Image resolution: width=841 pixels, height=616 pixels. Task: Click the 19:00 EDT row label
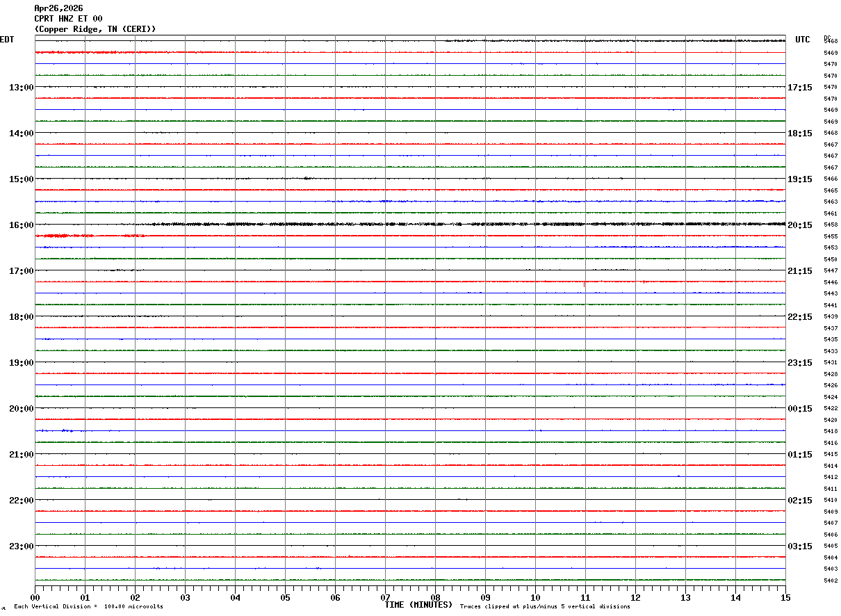(x=21, y=362)
